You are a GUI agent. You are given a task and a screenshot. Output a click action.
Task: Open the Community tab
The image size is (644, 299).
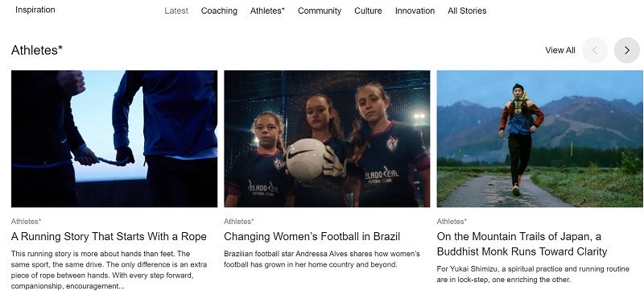click(320, 10)
